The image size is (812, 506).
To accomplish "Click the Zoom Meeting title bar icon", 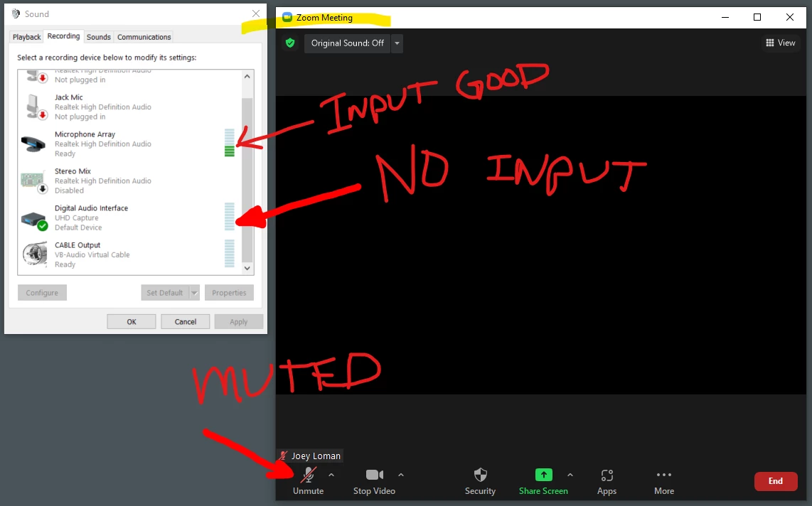I will (287, 18).
